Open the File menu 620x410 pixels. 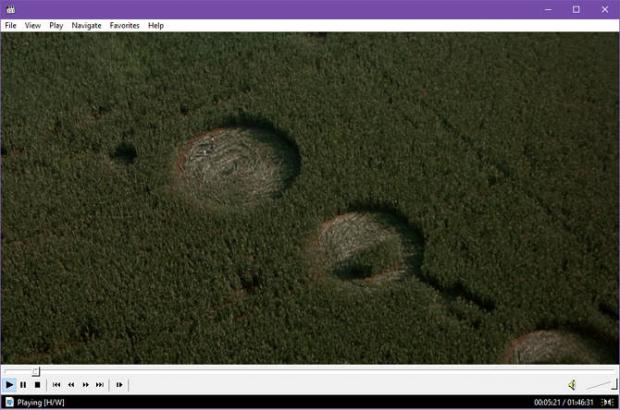[10, 25]
